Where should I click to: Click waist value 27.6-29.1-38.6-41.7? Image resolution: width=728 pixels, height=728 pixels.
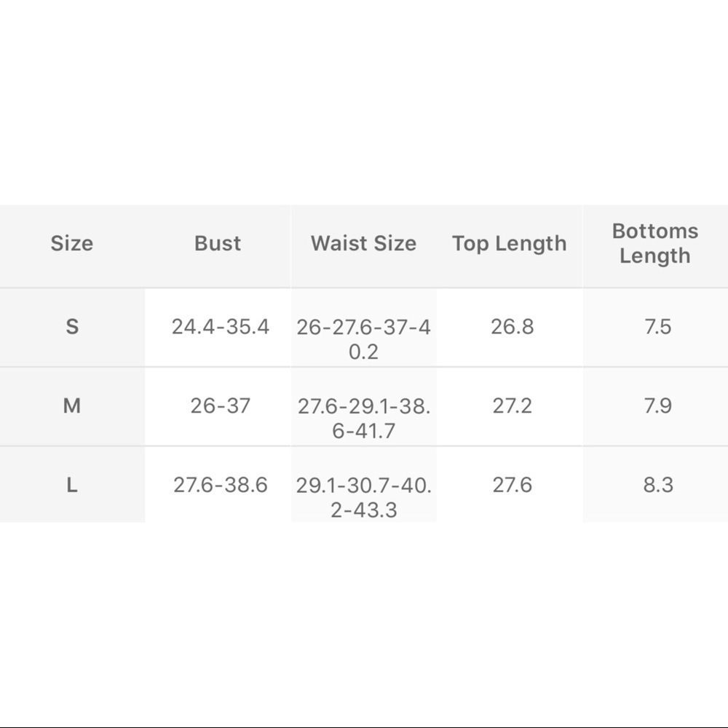click(363, 418)
